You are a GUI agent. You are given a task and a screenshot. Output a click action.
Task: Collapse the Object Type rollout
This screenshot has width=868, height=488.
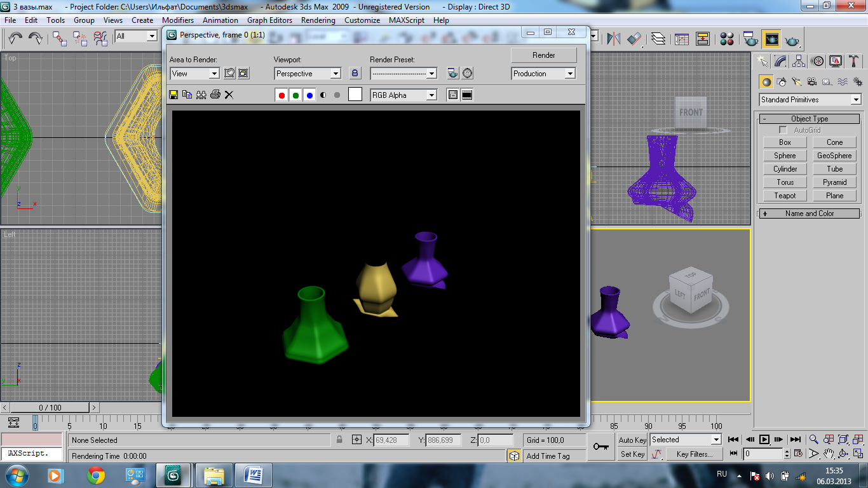810,119
